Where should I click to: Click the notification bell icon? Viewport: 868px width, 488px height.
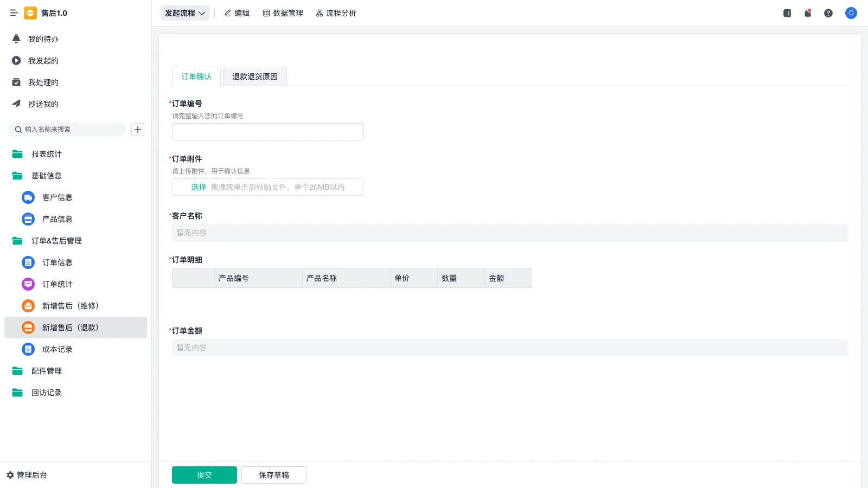(807, 13)
